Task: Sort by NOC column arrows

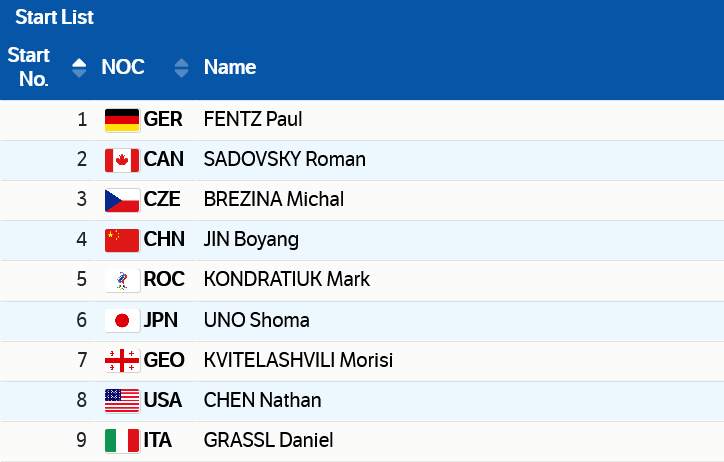Action: point(181,68)
